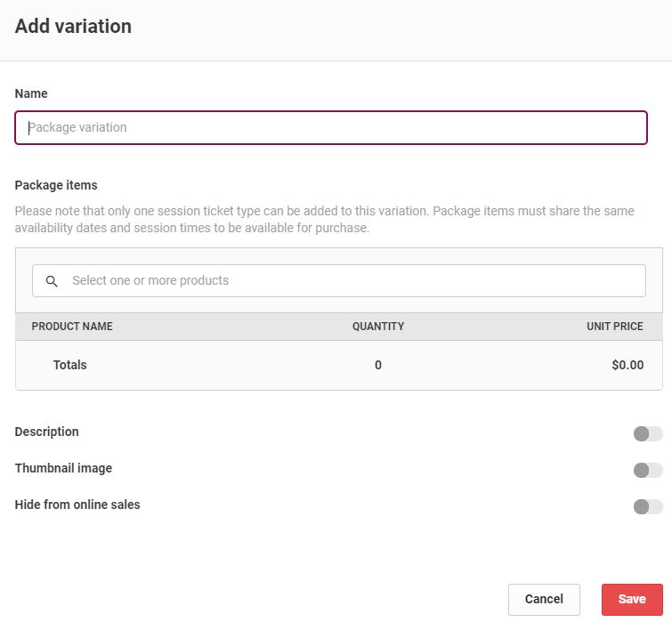The image size is (672, 622).
Task: Open the Select one or more products search box
Action: 339,280
